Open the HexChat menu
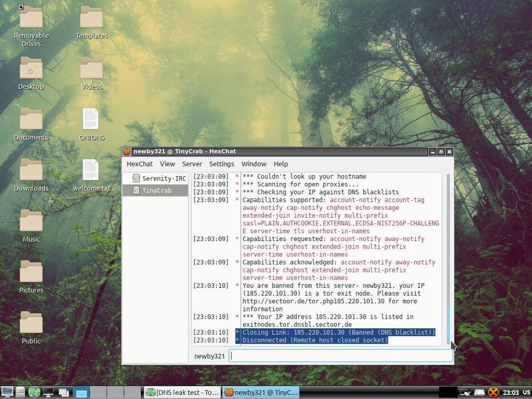Screen dimensions: 532x399 click(139, 164)
